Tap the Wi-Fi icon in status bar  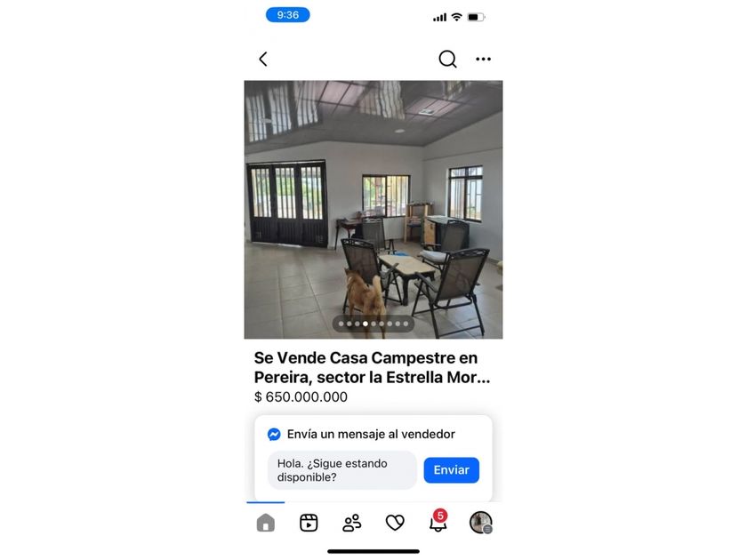456,17
